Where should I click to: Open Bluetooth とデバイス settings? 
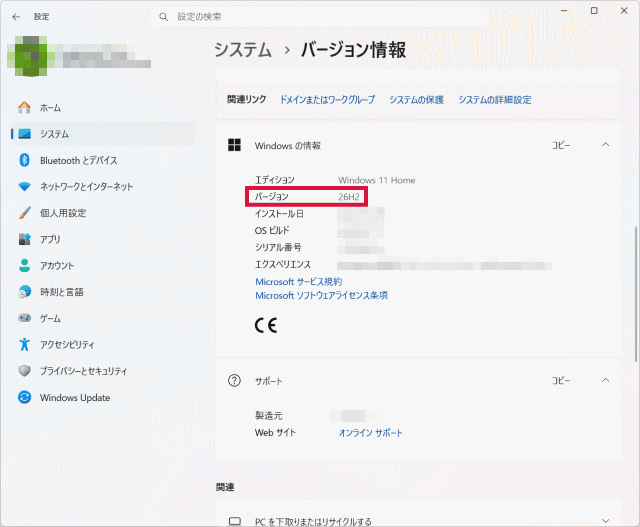103,160
